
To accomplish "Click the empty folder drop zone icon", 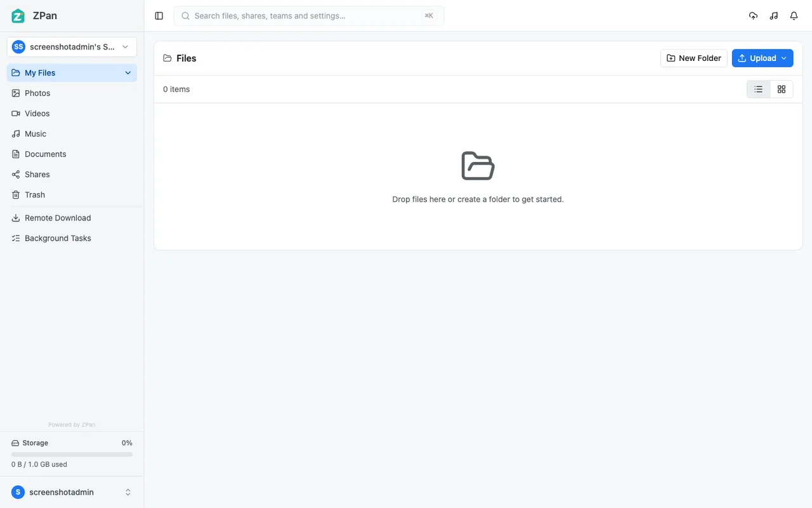I will [478, 166].
